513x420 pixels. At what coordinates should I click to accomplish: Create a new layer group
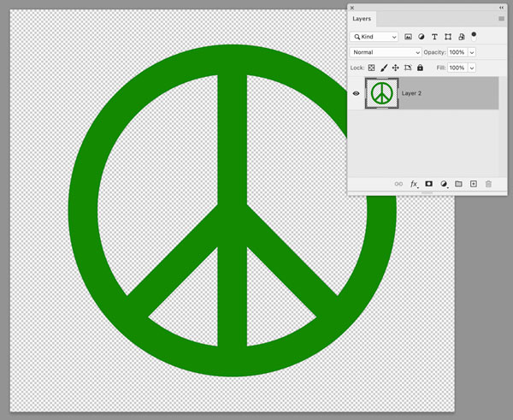(x=458, y=184)
